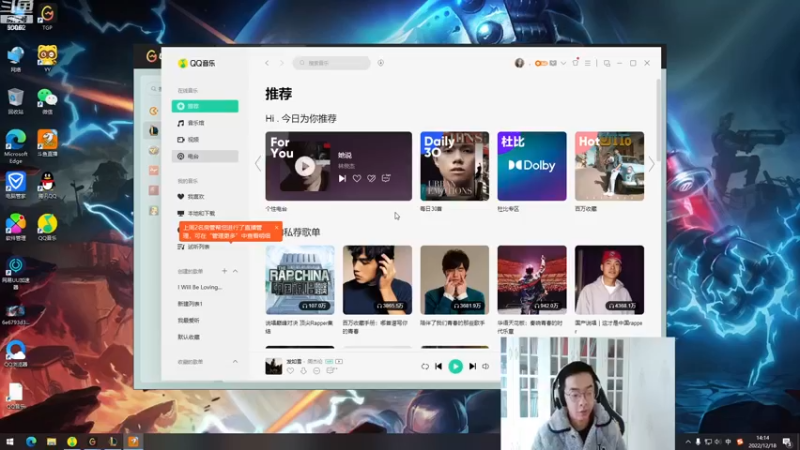Show previous recommendation cards with left chevron

click(x=258, y=164)
